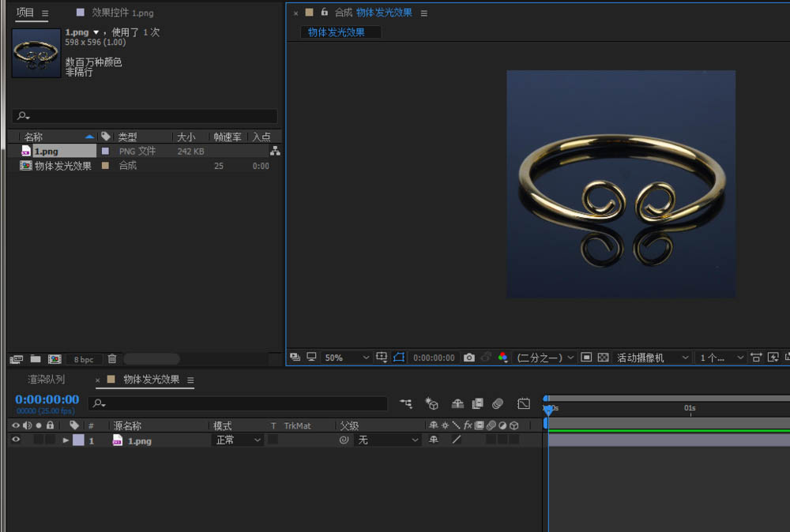Click the new composition icon
This screenshot has width=790, height=532.
(x=55, y=359)
